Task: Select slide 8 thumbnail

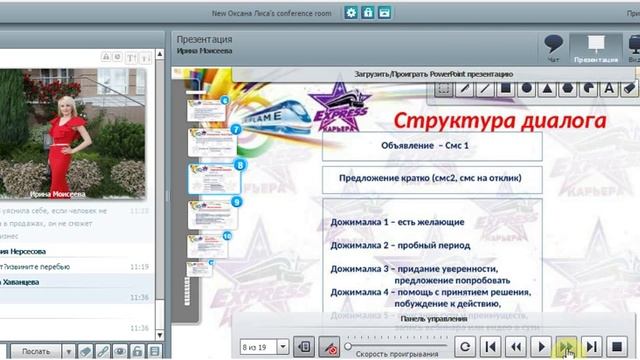Action: pos(214,179)
